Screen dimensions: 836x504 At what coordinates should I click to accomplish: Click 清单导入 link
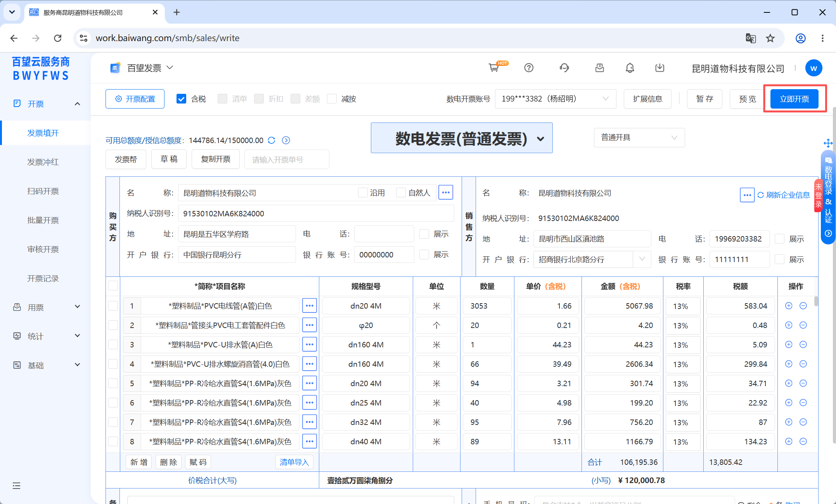point(294,462)
